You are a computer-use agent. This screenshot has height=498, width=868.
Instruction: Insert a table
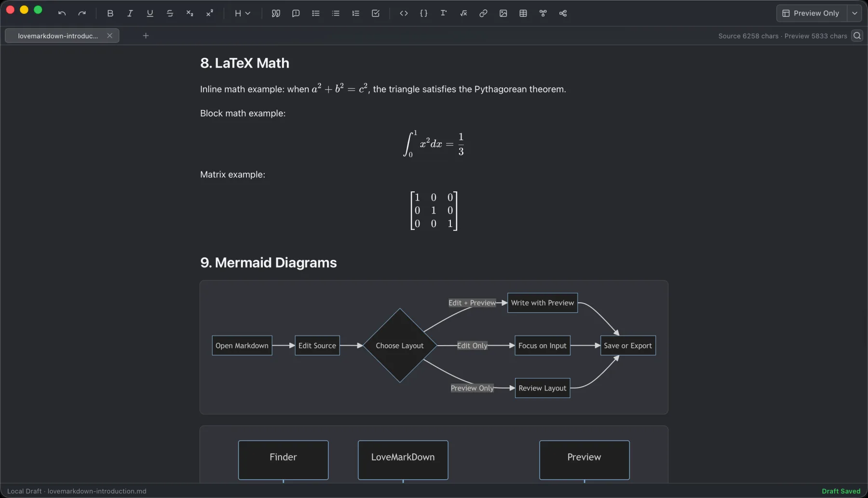523,13
